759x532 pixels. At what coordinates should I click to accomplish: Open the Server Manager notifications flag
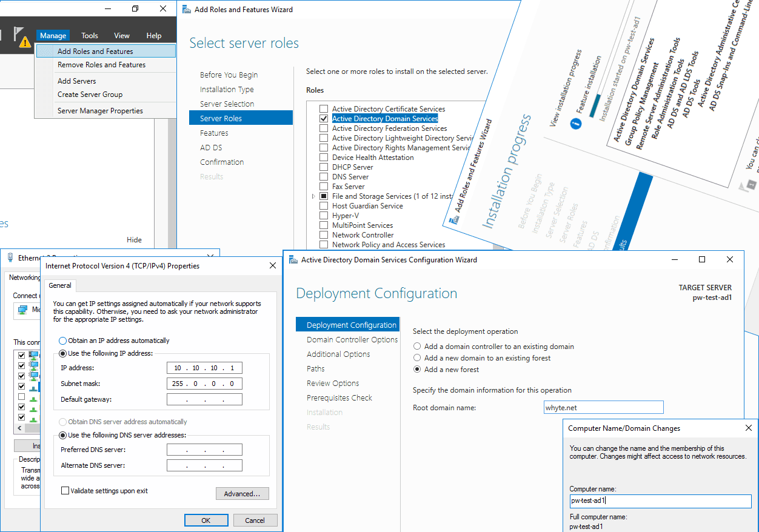tap(19, 33)
